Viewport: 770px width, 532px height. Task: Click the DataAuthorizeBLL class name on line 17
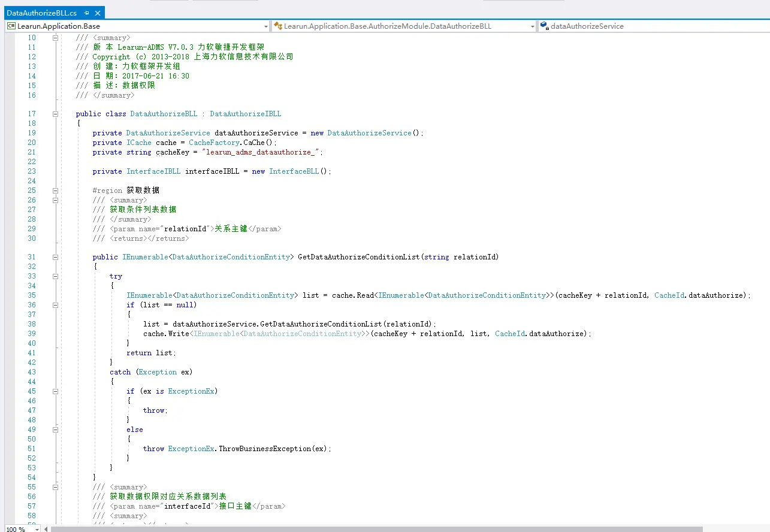pyautogui.click(x=164, y=114)
